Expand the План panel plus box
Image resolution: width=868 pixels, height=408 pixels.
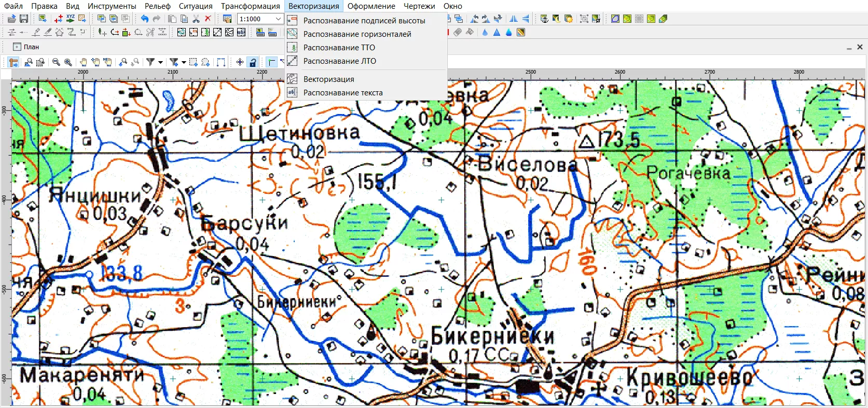(x=17, y=47)
